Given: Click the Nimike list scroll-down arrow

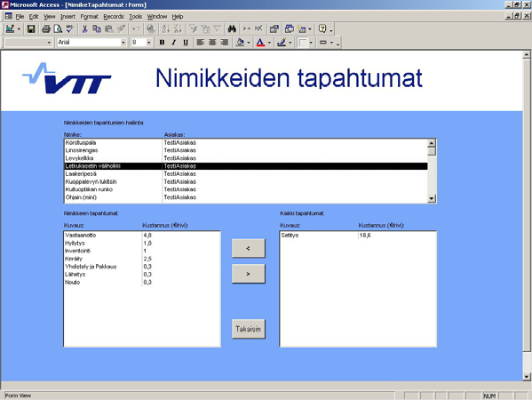Looking at the screenshot, I should (x=432, y=198).
